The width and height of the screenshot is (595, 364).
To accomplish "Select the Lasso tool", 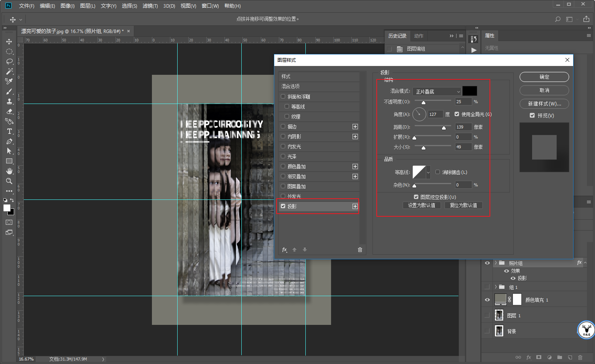I will click(x=9, y=61).
